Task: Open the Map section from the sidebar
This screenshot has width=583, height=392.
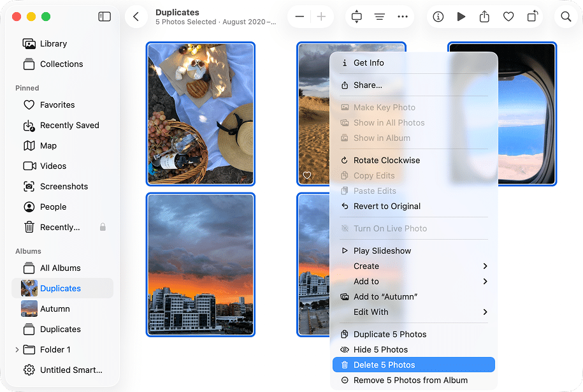Action: pyautogui.click(x=48, y=145)
